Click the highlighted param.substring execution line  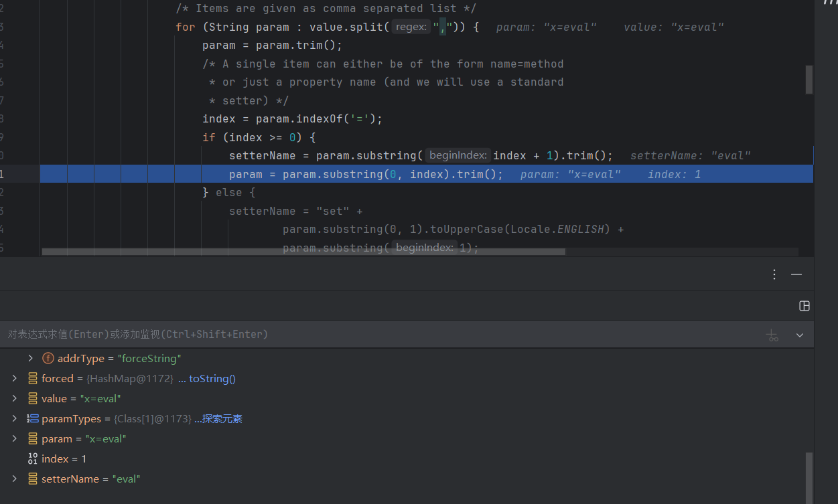click(365, 174)
